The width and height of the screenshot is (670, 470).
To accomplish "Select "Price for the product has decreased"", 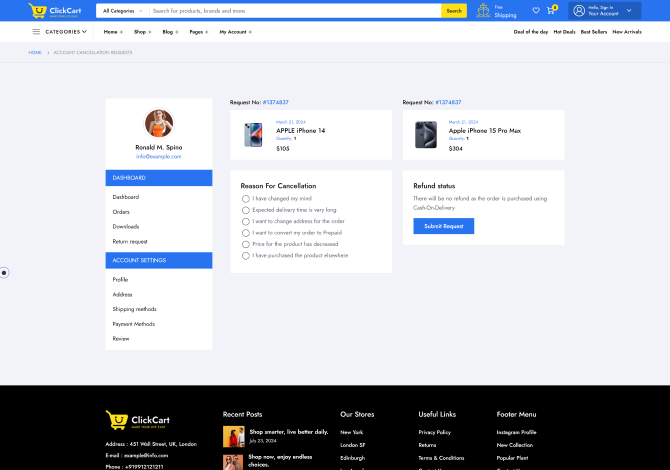I will point(246,244).
